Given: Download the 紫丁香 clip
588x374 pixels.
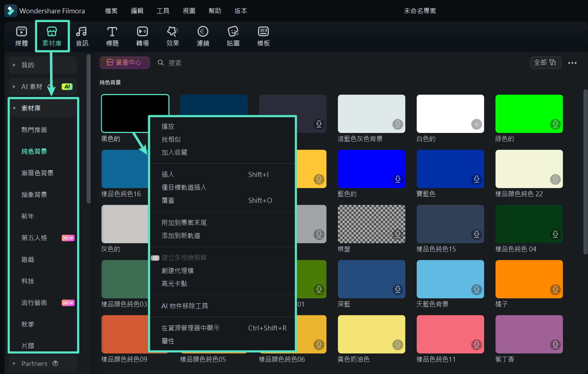Looking at the screenshot, I should click(x=555, y=345).
